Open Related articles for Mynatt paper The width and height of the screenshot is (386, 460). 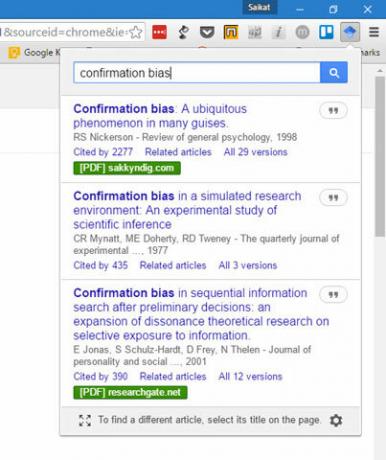173,265
